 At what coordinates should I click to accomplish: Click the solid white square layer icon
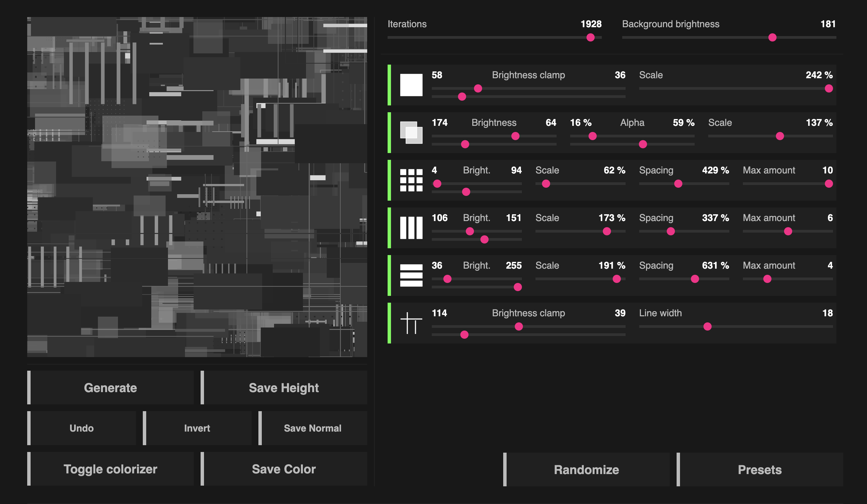pos(411,85)
